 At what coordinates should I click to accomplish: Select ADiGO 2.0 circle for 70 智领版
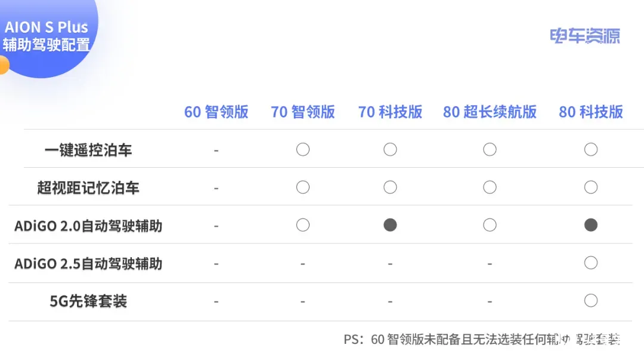click(303, 225)
